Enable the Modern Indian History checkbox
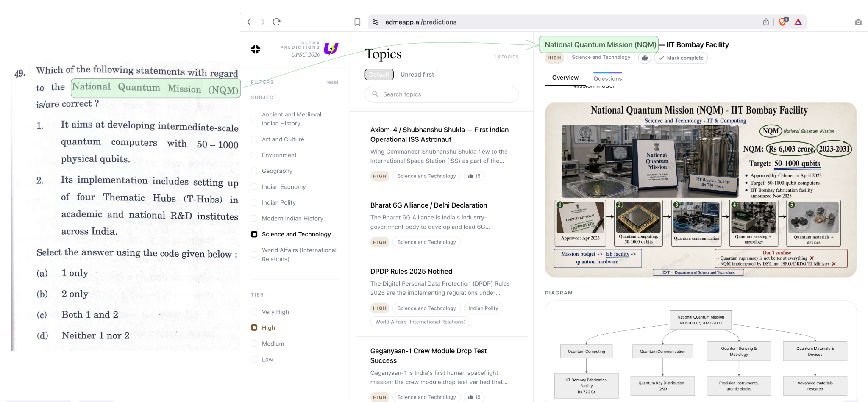Screen dimensions: 868x402 click(254, 218)
